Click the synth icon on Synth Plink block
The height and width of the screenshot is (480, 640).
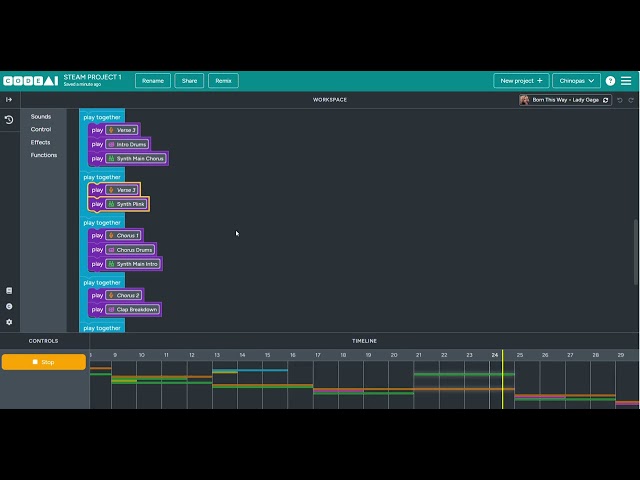tap(111, 204)
